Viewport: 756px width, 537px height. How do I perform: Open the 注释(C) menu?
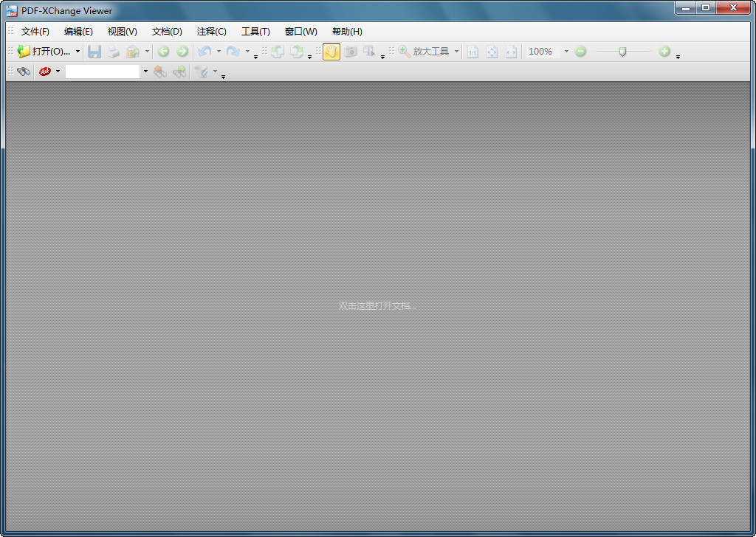coord(212,31)
